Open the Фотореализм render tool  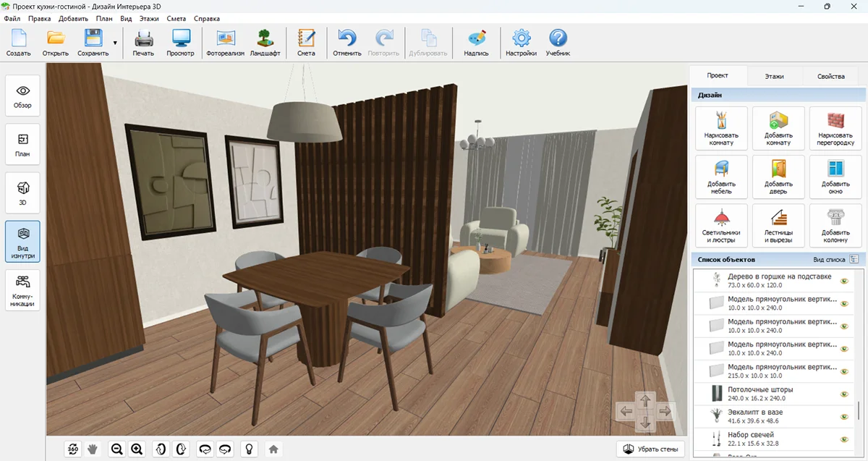click(x=225, y=43)
